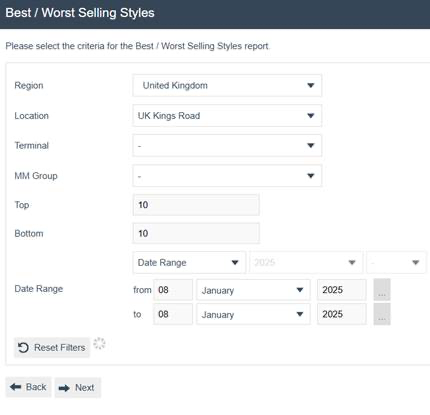Click the Terminal label
The image size is (430, 415).
click(32, 146)
